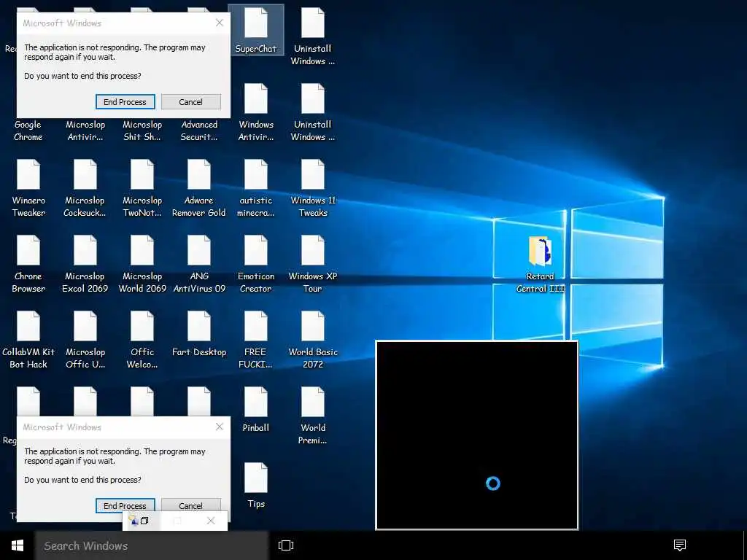Image resolution: width=747 pixels, height=560 pixels.
Task: Open the Google Chrome desktop shortcut
Action: 28,131
